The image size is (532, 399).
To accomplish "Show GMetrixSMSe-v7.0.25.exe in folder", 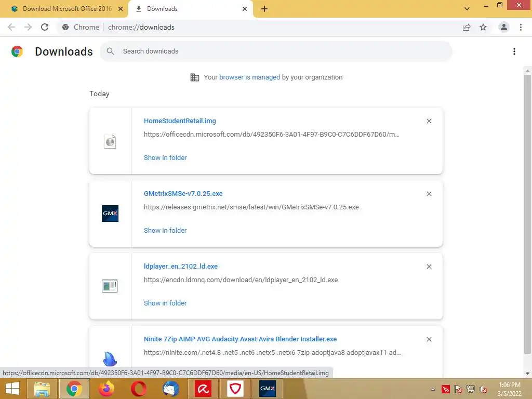I will (165, 230).
